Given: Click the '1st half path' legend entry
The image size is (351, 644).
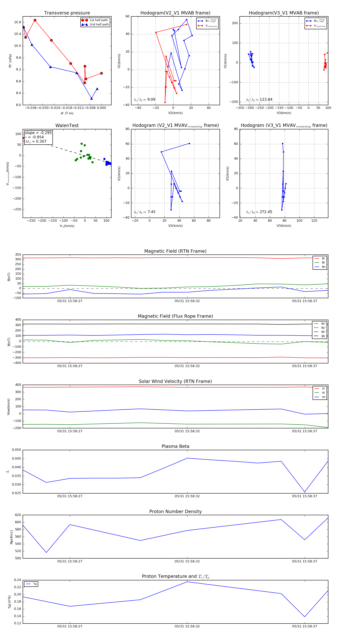Looking at the screenshot, I should click(95, 20).
